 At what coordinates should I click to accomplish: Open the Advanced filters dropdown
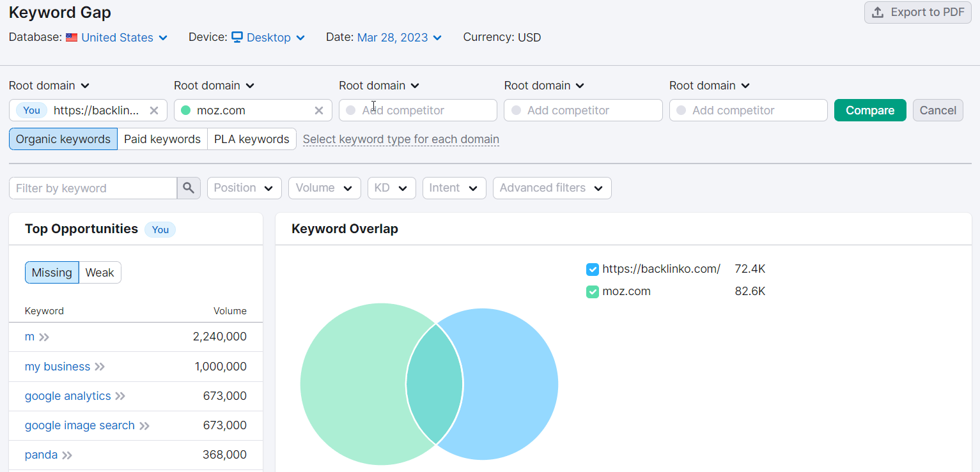tap(552, 188)
